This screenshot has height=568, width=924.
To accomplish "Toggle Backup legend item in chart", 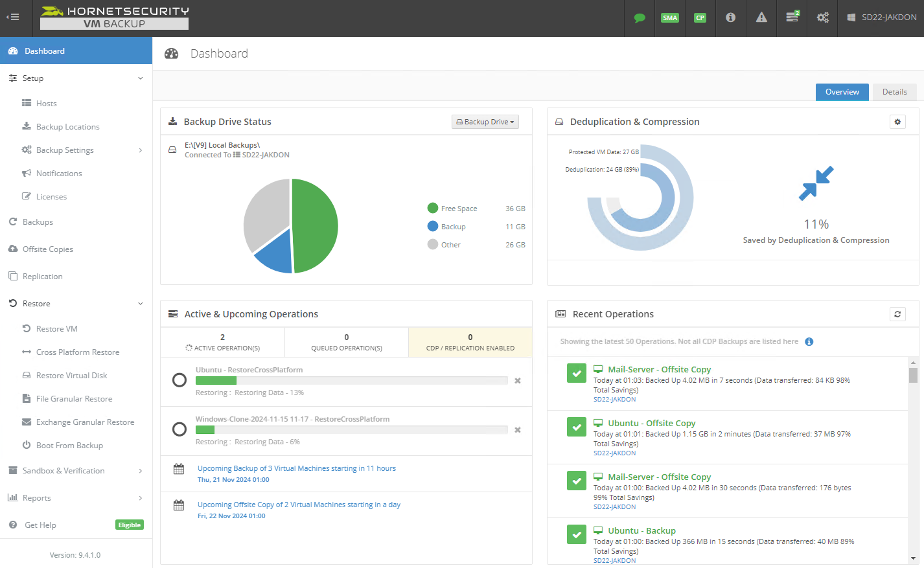I will point(446,227).
